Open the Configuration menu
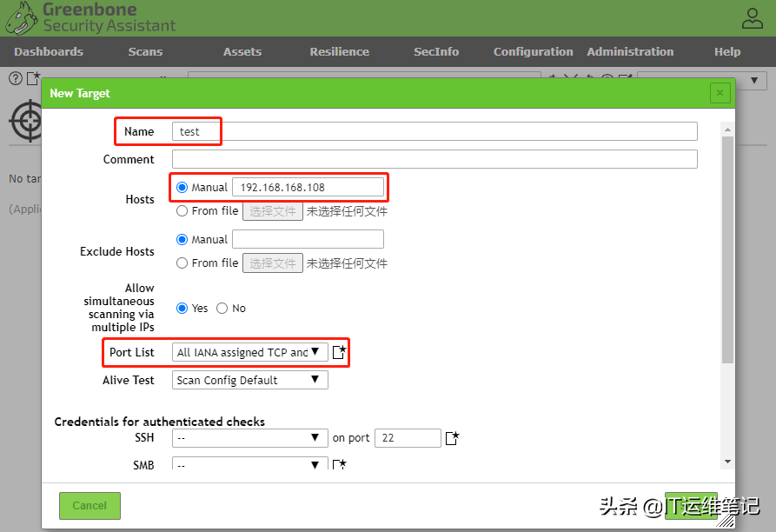This screenshot has height=532, width=776. coord(533,51)
